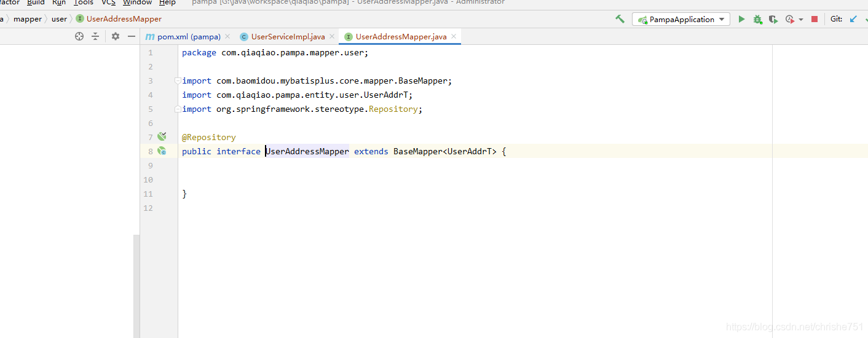Screen dimensions: 868x338
Task: Stop the running application red square
Action: click(x=815, y=19)
